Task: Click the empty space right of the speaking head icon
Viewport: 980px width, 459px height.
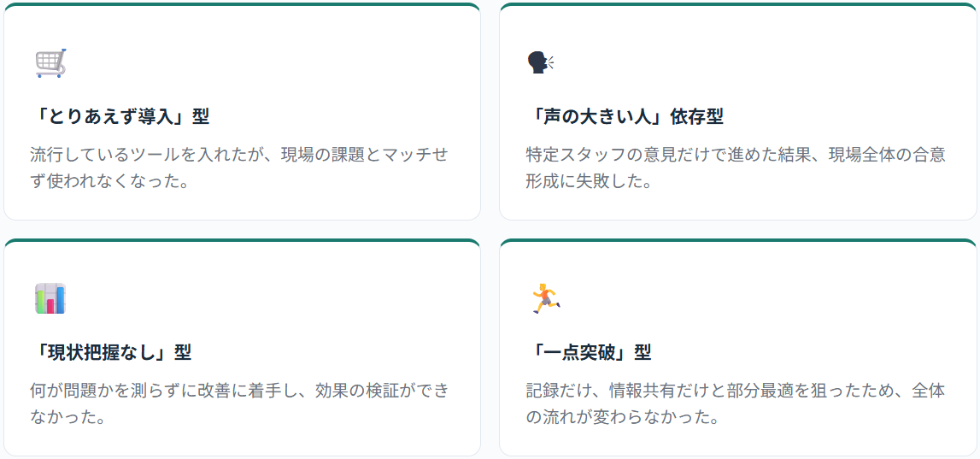Action: (x=752, y=62)
